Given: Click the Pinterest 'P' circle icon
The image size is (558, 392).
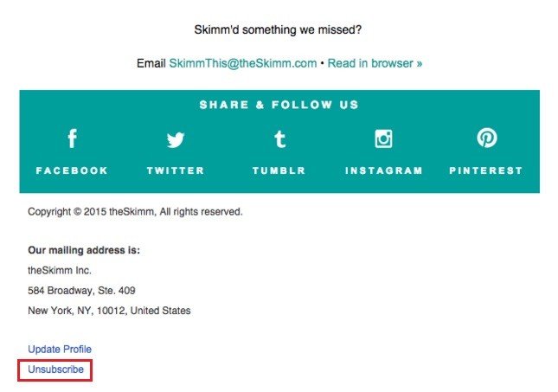Looking at the screenshot, I should (487, 138).
